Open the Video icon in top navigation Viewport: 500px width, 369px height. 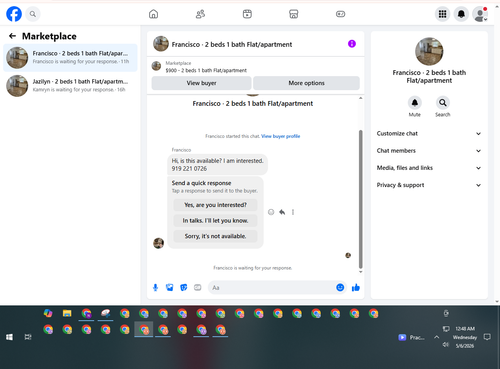coord(247,14)
